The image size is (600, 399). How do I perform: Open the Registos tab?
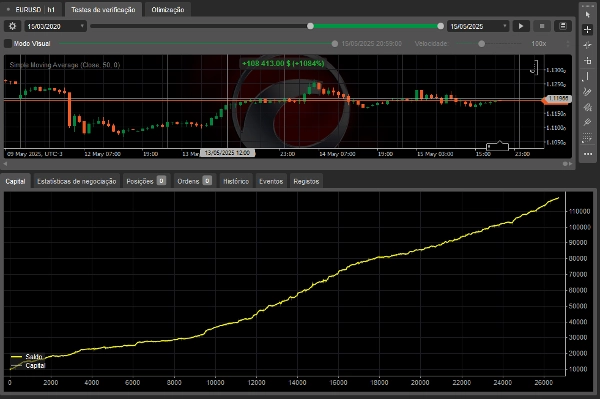(x=306, y=181)
